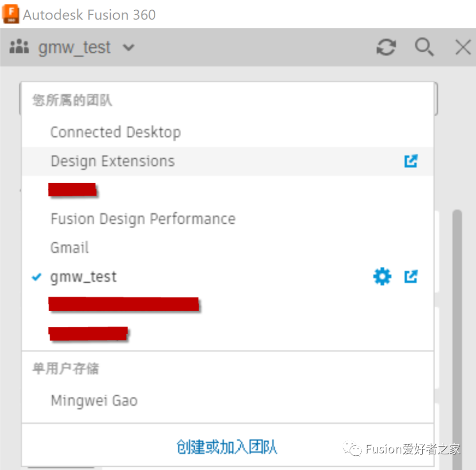
Task: Expand the gmw_test team switcher chevron
Action: tap(128, 48)
